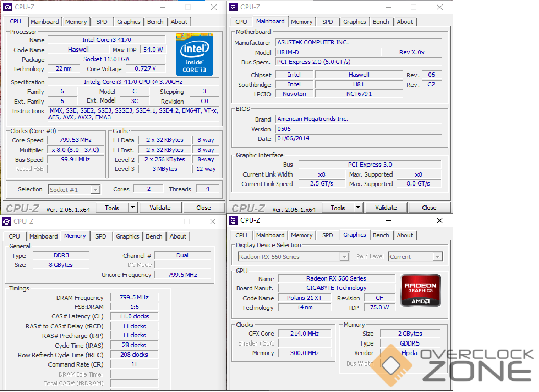Open Bench tab in Mainboard window
This screenshot has height=392, width=539.
pyautogui.click(x=381, y=22)
